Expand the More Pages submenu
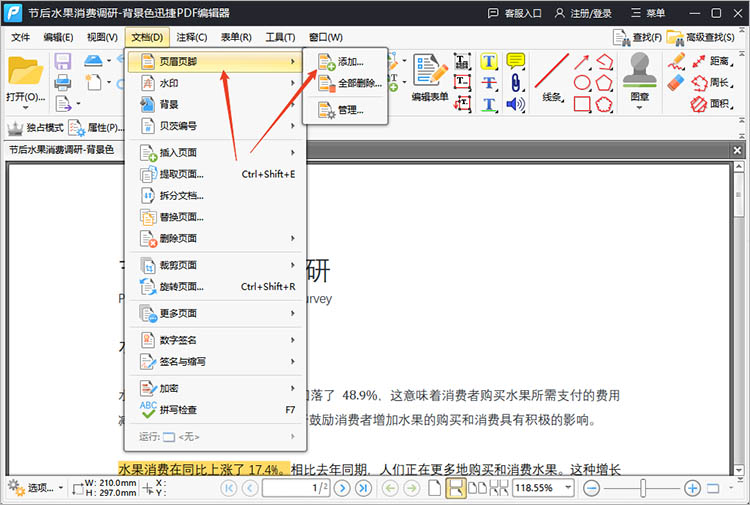This screenshot has height=505, width=750. pyautogui.click(x=216, y=313)
